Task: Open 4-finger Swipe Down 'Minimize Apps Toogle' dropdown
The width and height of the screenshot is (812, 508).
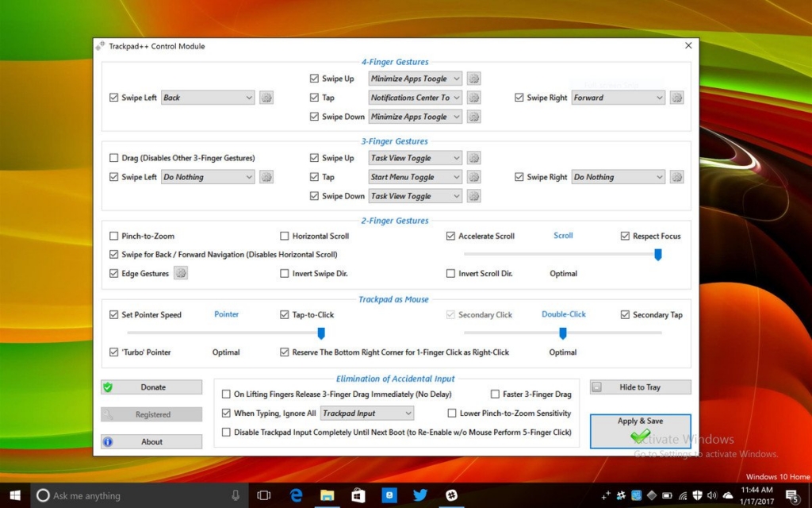Action: click(x=415, y=117)
